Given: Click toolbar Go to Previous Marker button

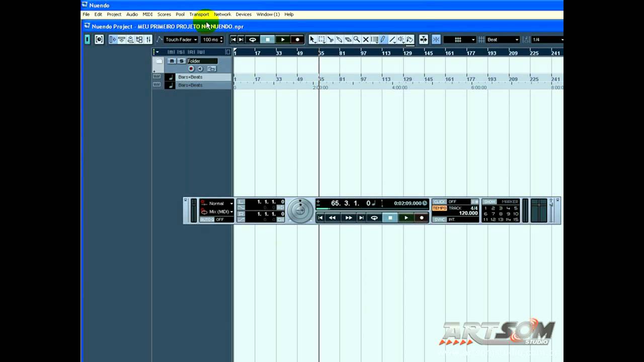Looking at the screenshot, I should tap(233, 39).
